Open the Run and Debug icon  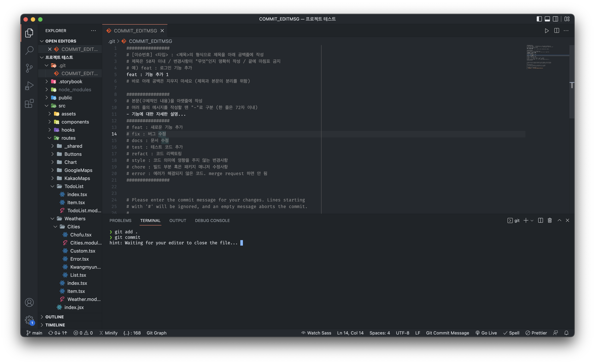point(29,86)
